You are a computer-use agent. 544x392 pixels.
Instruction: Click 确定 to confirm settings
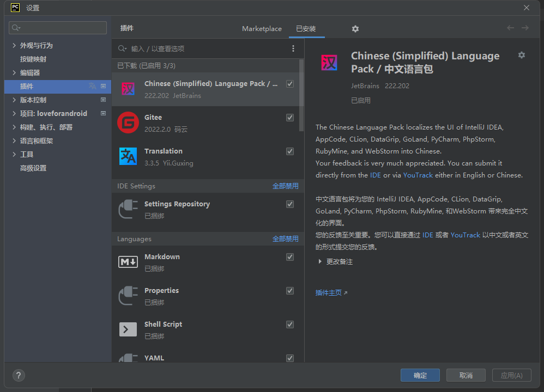(420, 375)
